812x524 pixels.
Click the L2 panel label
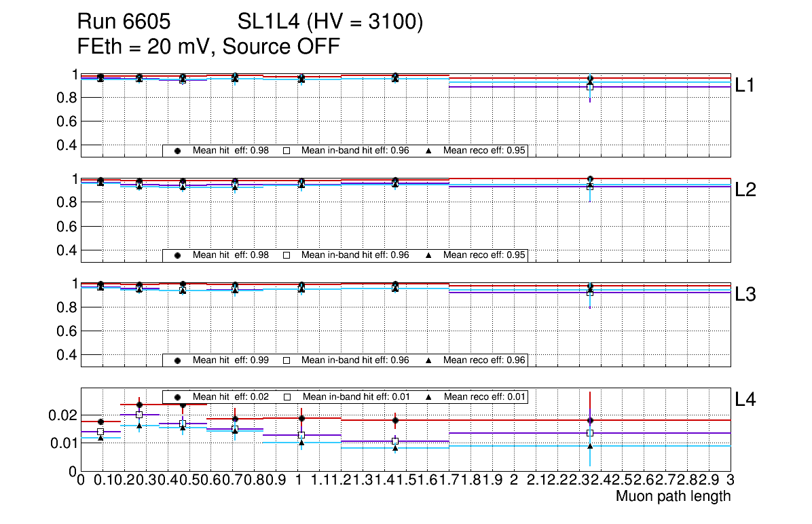[x=745, y=190]
